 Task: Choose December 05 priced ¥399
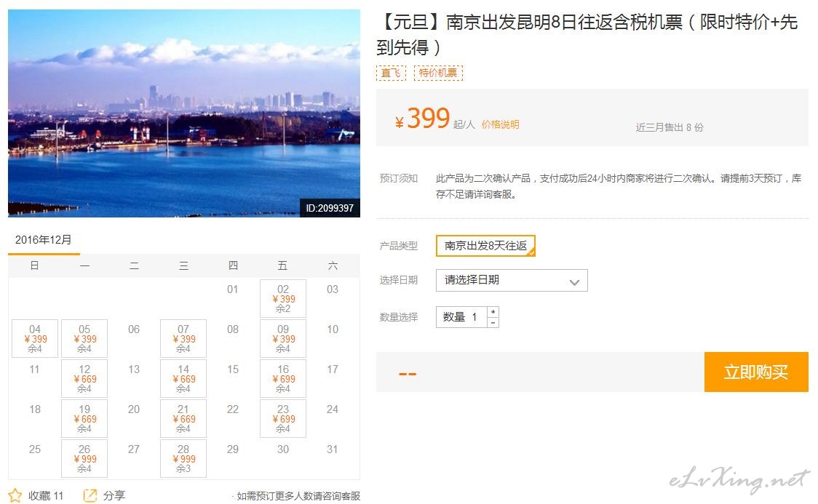[x=84, y=339]
